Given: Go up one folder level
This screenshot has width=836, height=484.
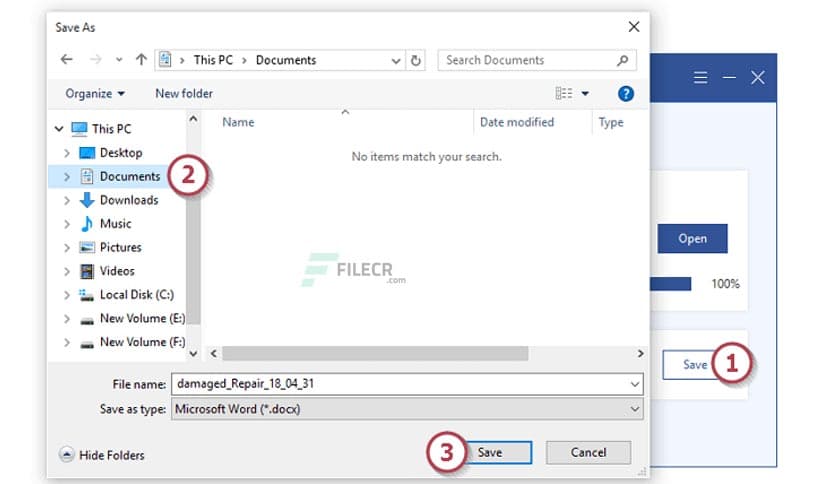Looking at the screenshot, I should [x=141, y=60].
